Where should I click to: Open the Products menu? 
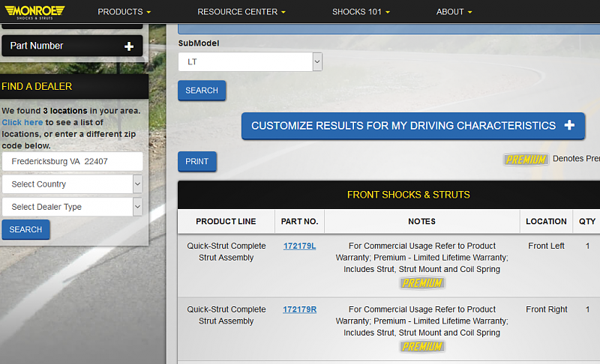pos(124,12)
